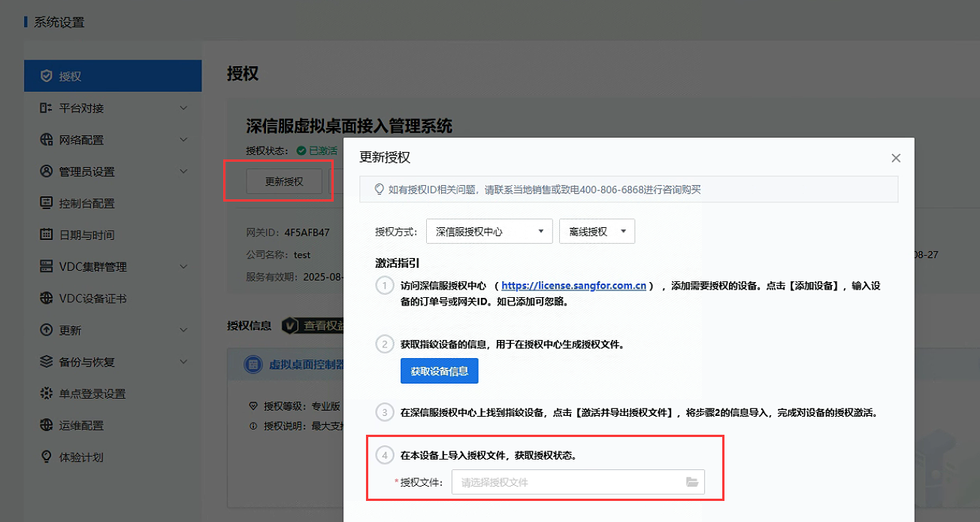Click the folder browse icon in 授权文件 field
The width and height of the screenshot is (980, 522).
pyautogui.click(x=692, y=482)
